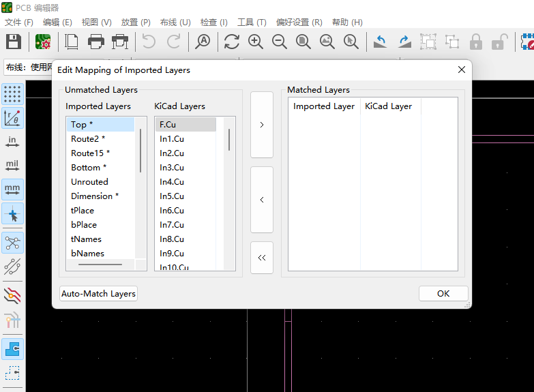The image size is (534, 392).
Task: Select KiCad layer In1.Cu
Action: 186,139
